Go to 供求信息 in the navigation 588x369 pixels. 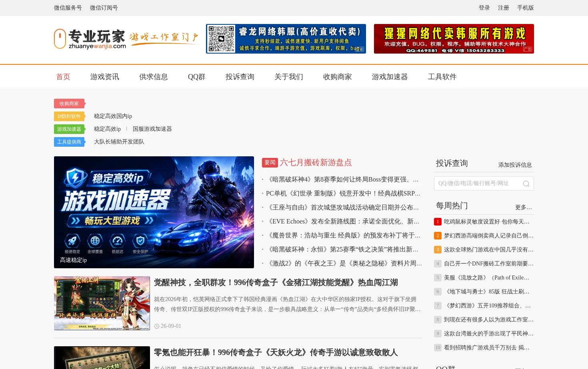click(x=154, y=77)
